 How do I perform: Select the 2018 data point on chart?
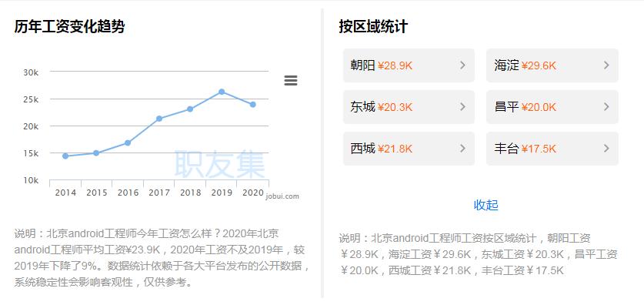(x=190, y=109)
